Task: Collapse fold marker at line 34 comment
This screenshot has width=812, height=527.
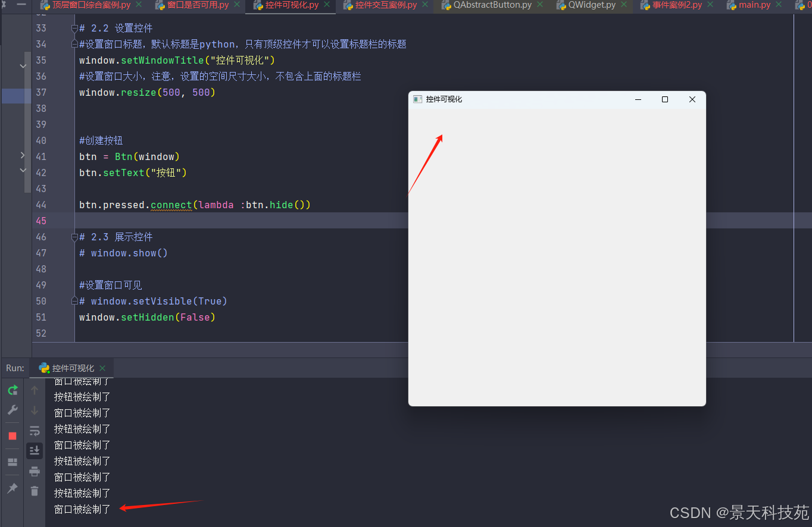Action: pos(74,44)
